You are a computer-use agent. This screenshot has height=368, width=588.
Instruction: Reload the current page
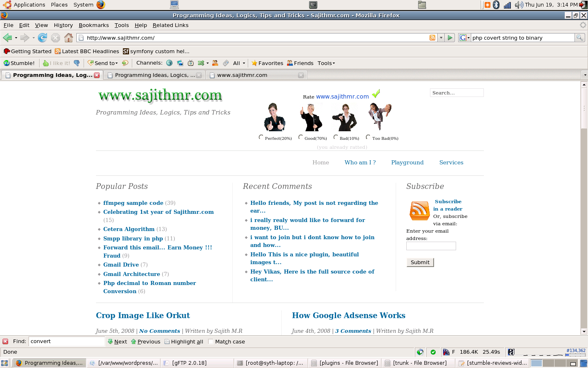point(42,38)
